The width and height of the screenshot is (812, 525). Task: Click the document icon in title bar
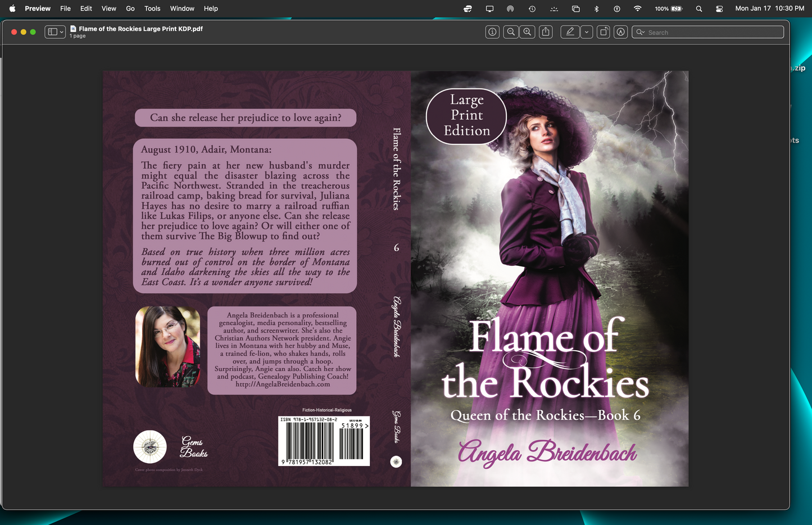click(x=73, y=29)
